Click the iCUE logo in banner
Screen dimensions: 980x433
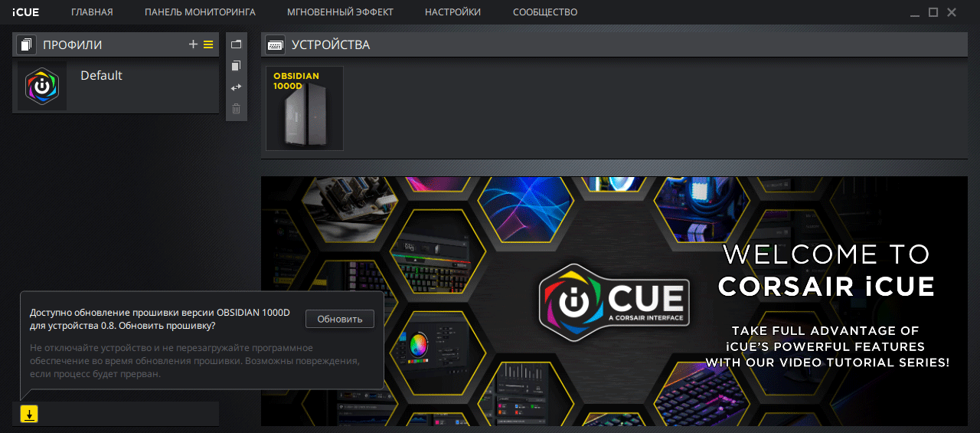click(x=614, y=300)
